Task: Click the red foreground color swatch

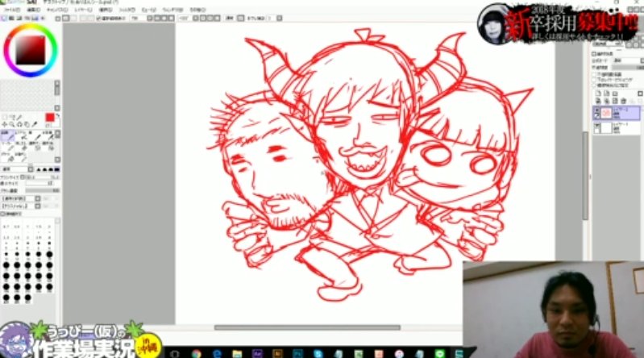Action: pos(50,118)
